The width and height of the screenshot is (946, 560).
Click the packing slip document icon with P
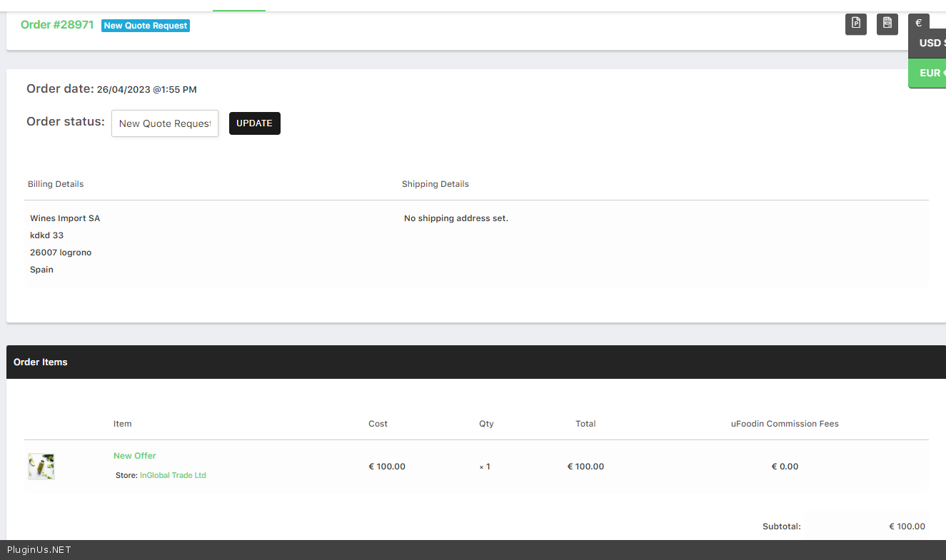tap(856, 24)
